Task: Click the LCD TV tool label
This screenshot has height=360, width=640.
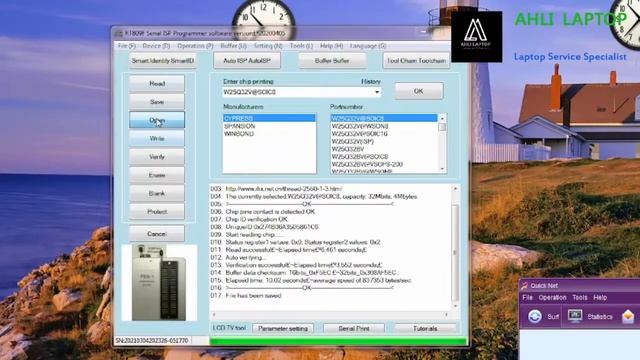Action: pyautogui.click(x=229, y=328)
